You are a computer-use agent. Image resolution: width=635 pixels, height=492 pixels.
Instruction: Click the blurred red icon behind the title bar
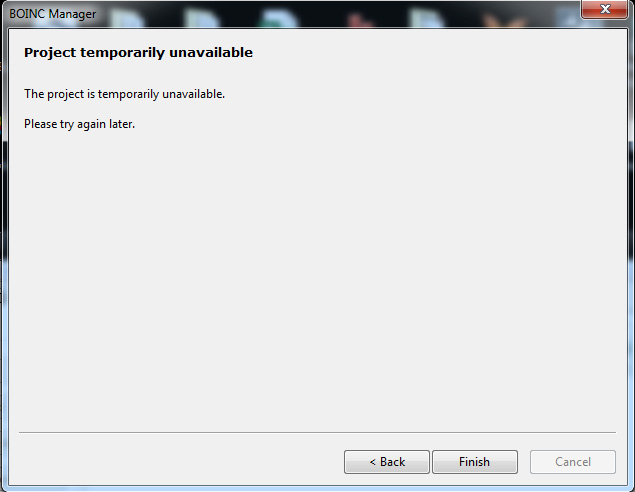[358, 19]
